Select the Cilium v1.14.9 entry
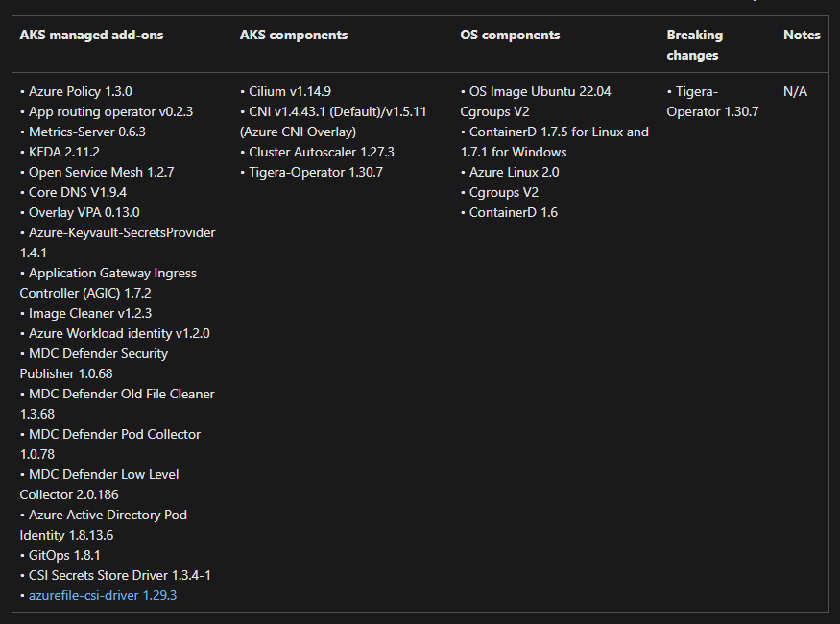The image size is (840, 624). [290, 91]
